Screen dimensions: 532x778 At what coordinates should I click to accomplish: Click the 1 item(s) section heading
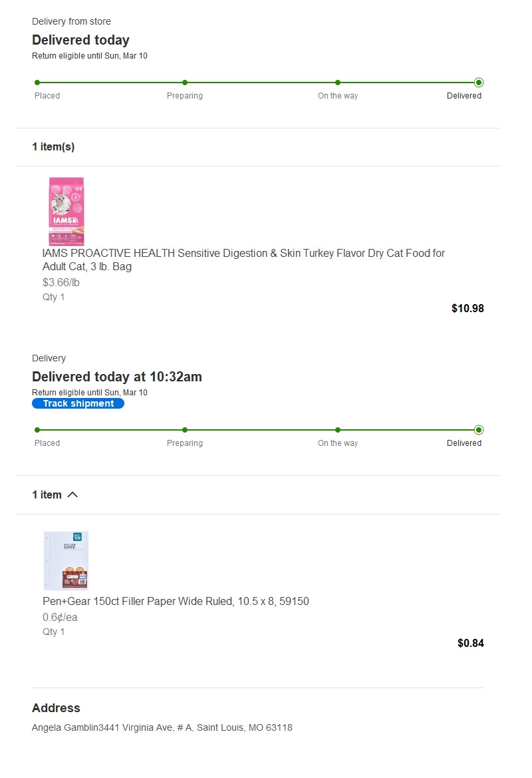(53, 146)
